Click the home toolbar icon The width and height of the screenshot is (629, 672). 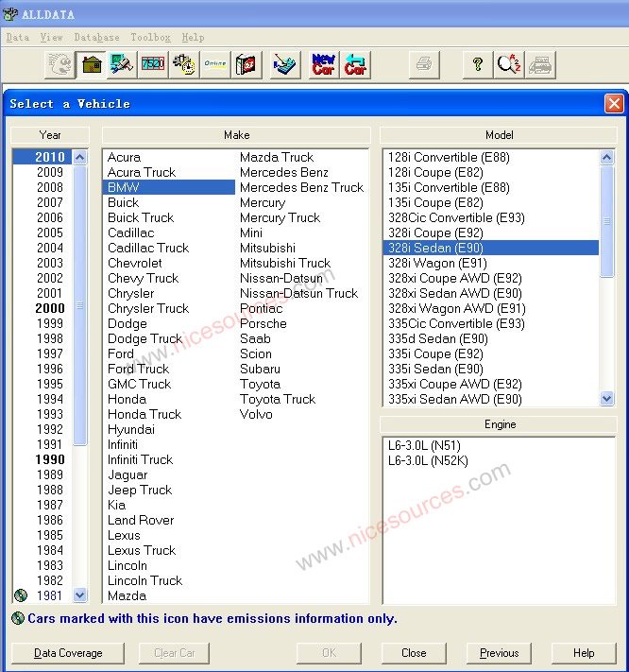(92, 64)
